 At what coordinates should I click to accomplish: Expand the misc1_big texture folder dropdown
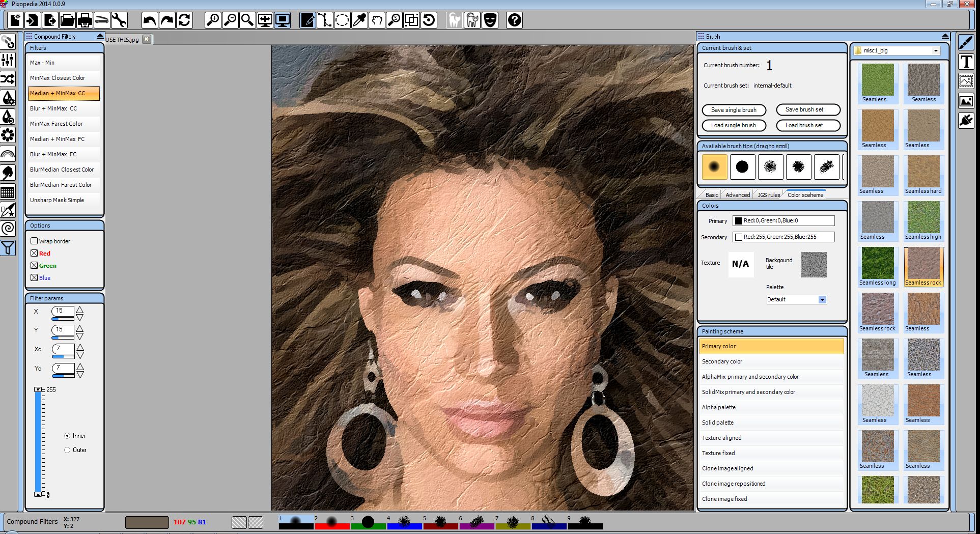(936, 51)
